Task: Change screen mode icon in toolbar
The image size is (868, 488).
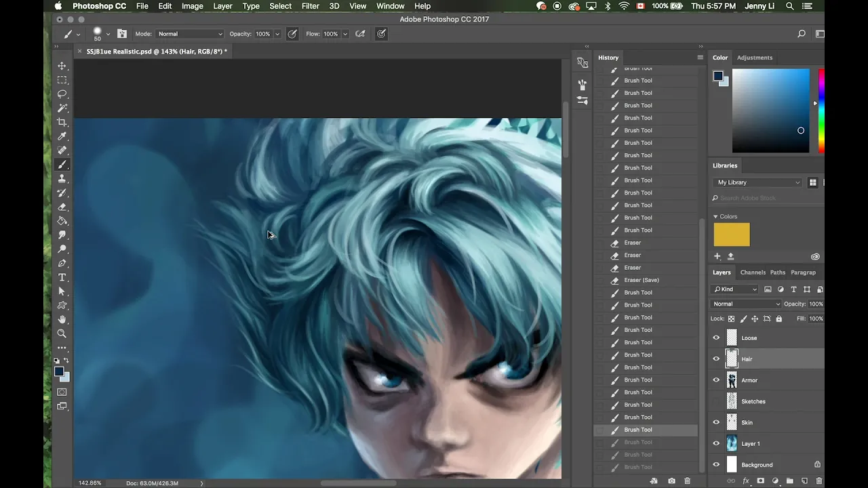Action: point(62,407)
